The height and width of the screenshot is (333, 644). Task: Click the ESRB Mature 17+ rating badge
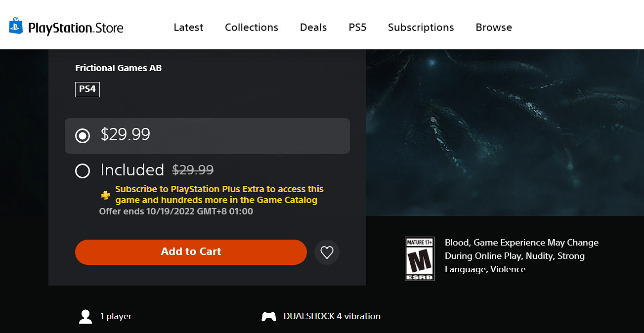[419, 258]
